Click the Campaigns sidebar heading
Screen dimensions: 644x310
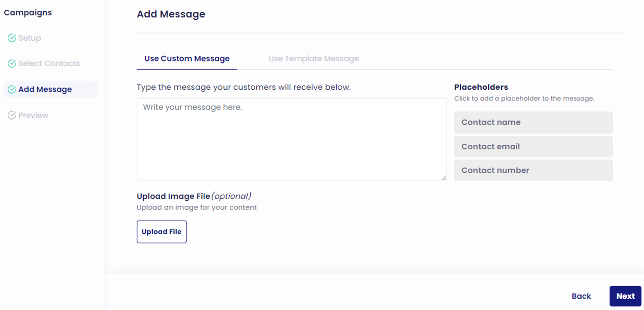coord(28,13)
